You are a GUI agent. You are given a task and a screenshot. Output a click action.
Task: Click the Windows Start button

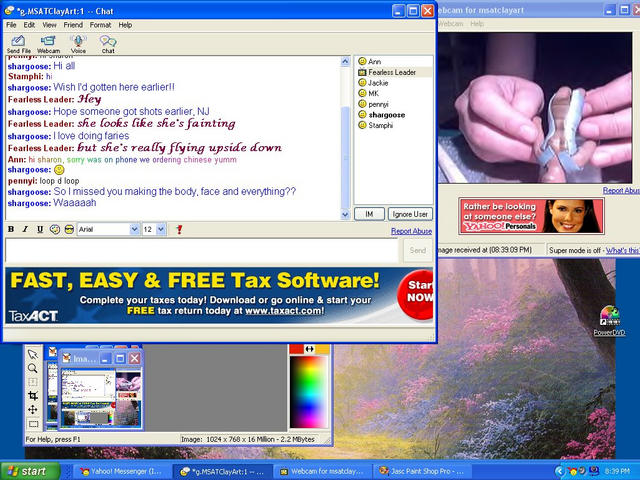coord(30,471)
